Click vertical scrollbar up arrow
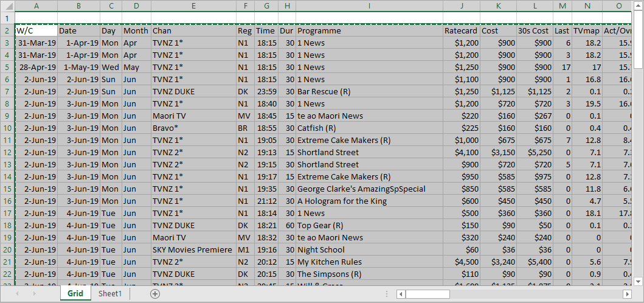Viewport: 644px width, 303px height. click(637, 5)
